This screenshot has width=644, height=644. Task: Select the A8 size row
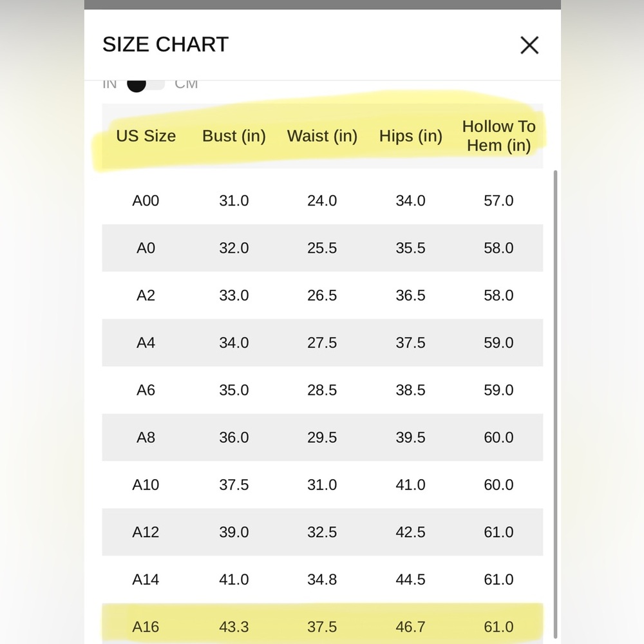point(323,437)
